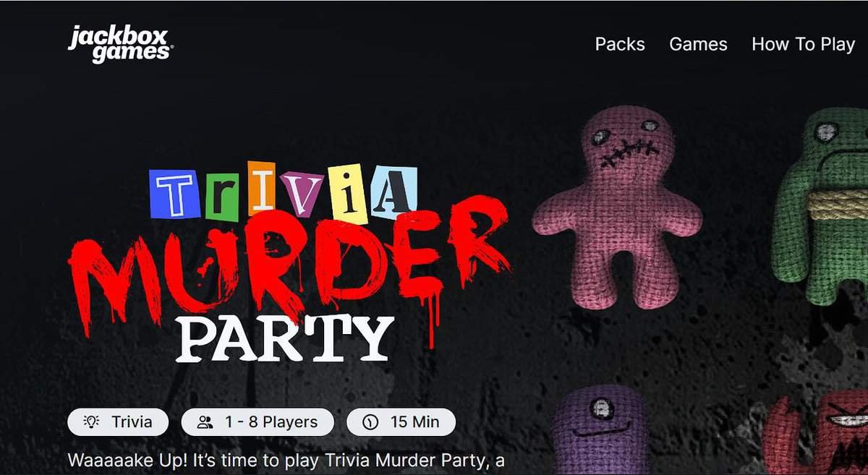Click the pink stitched-mouth doll

pyautogui.click(x=616, y=206)
